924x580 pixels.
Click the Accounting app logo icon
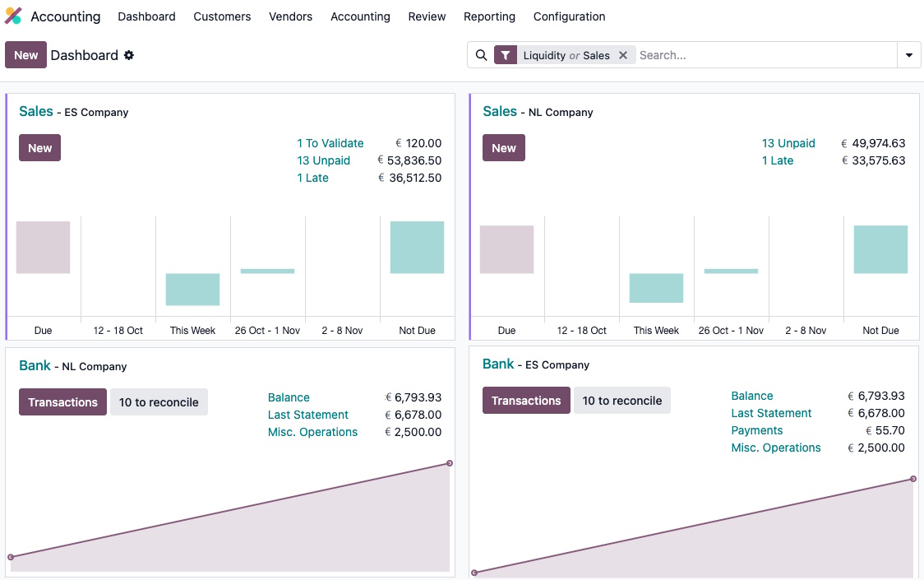point(13,16)
